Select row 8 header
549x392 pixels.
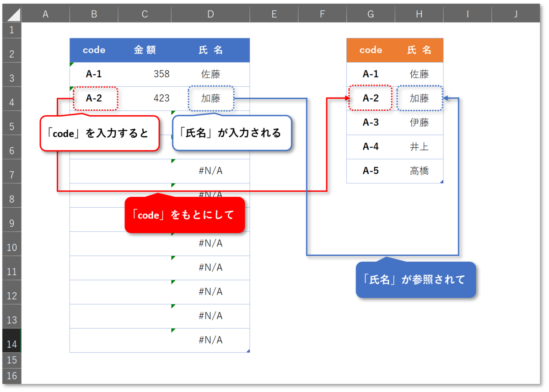point(12,196)
